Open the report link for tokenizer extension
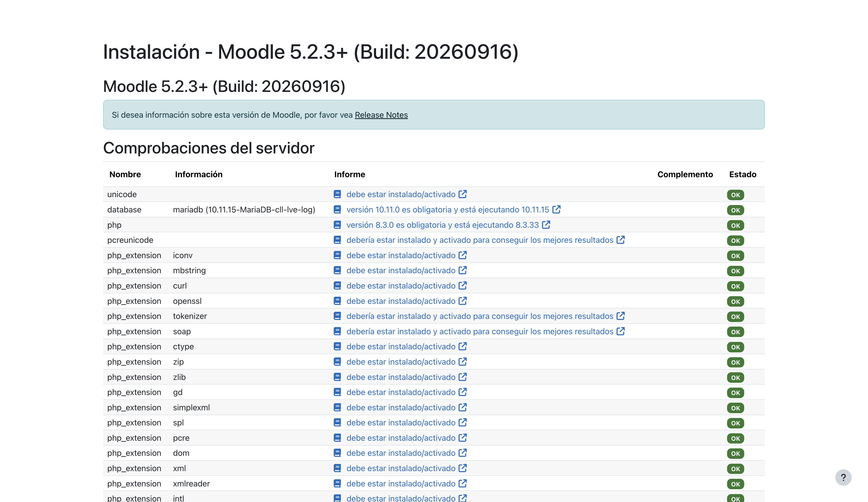The width and height of the screenshot is (868, 502). coord(480,316)
